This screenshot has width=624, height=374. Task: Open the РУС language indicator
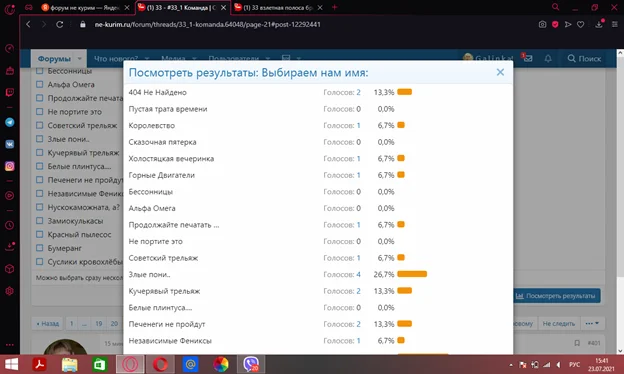click(x=574, y=364)
